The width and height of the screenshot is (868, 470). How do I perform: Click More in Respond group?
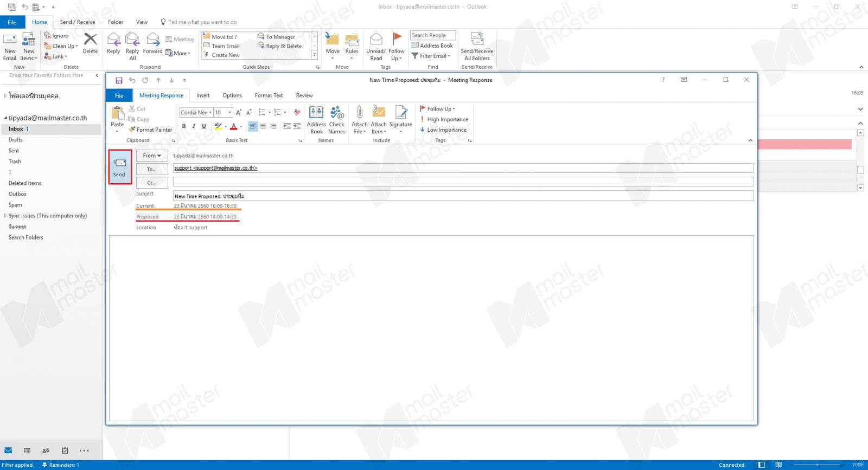178,53
